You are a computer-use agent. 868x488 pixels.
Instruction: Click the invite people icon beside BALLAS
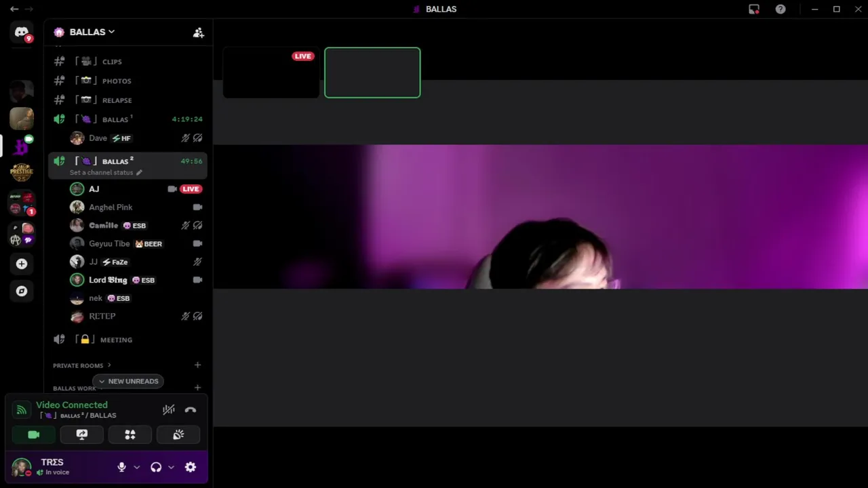click(x=198, y=33)
